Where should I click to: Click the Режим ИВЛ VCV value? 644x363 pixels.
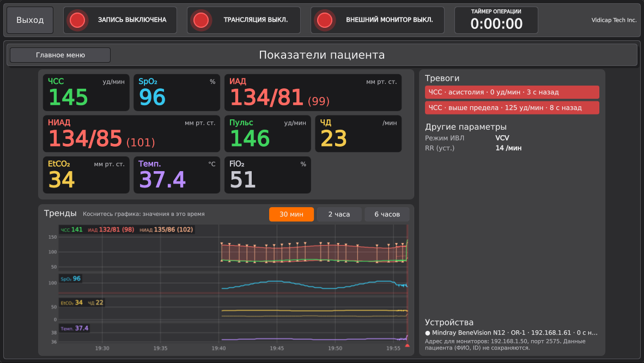point(502,138)
